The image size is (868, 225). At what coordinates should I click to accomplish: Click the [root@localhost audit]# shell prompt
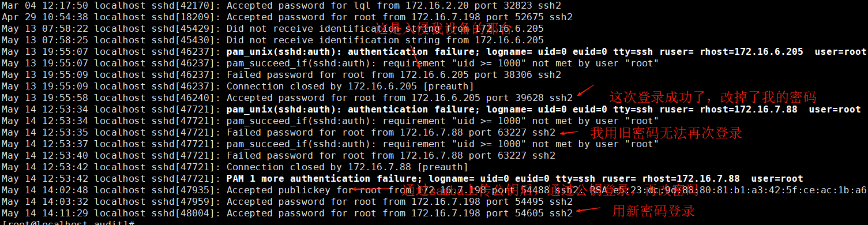[68, 223]
